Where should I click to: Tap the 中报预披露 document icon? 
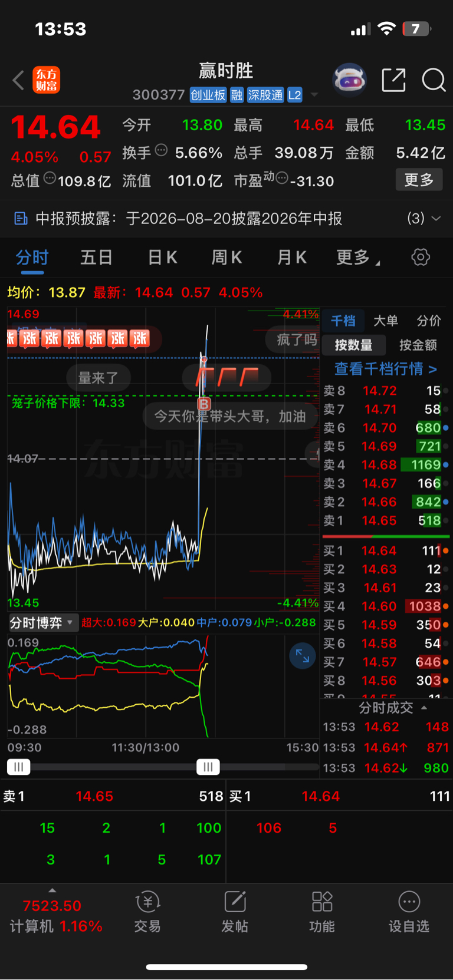[21, 219]
